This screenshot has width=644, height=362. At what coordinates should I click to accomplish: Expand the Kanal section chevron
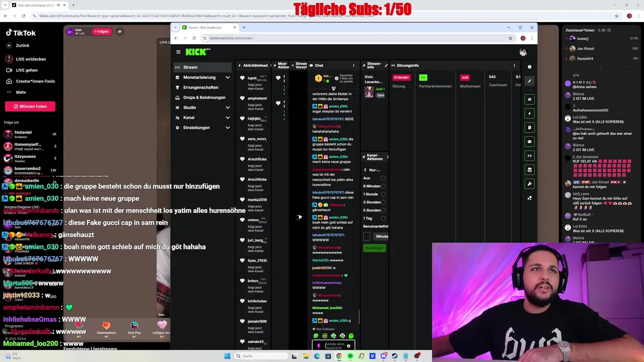(227, 118)
